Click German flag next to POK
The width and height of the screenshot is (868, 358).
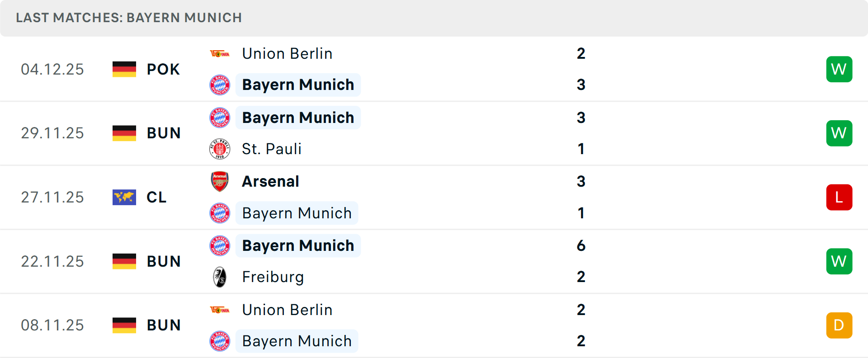124,69
